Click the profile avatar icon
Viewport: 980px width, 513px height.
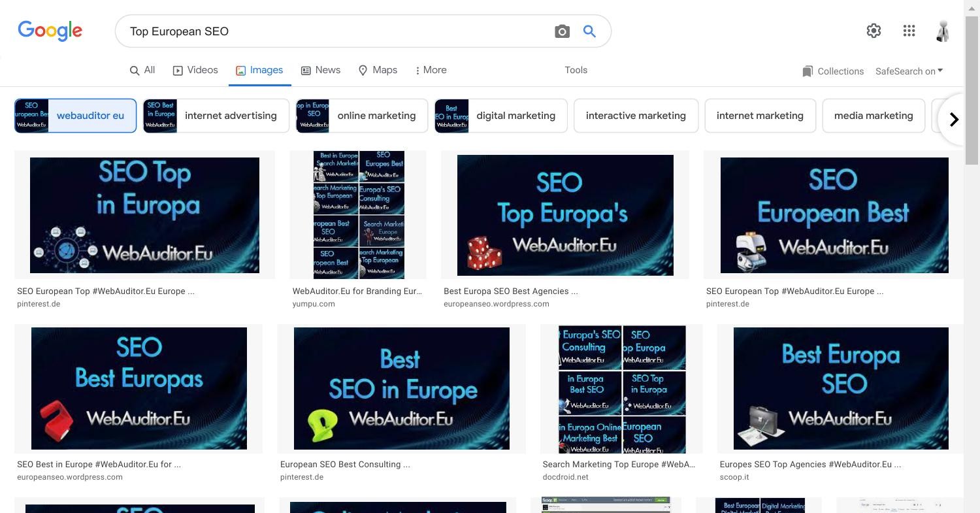point(943,31)
